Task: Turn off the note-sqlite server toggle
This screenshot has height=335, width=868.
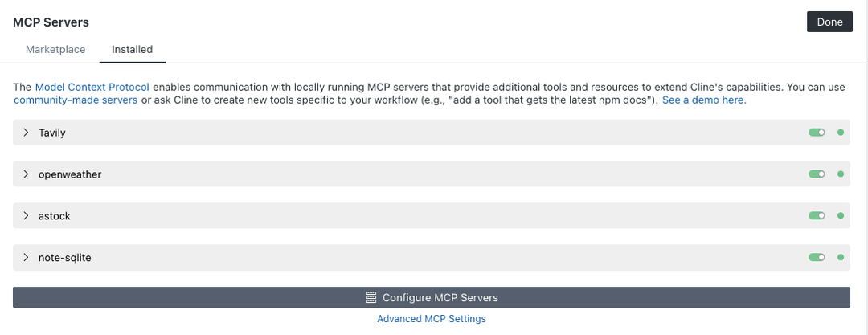Action: [x=817, y=258]
